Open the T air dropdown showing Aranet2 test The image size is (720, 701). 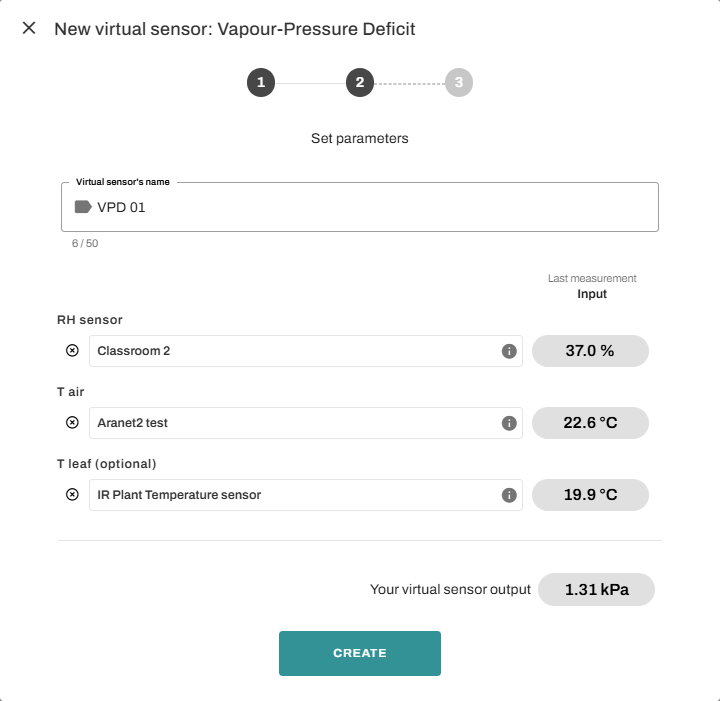295,423
